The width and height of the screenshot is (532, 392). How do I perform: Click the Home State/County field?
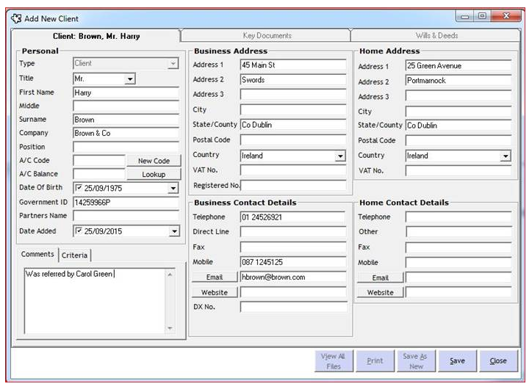tap(459, 126)
